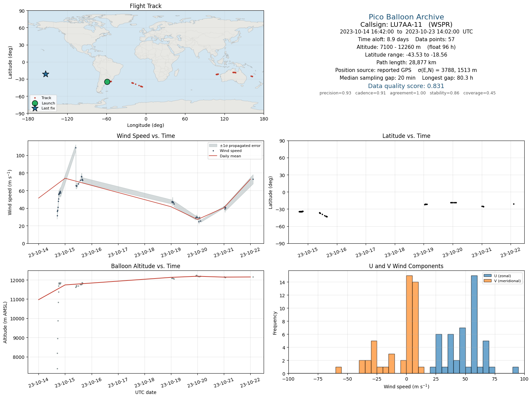Screen dimensions: 532x398
Task: Click the tallest orange V histogram bar
Action: 409,324
